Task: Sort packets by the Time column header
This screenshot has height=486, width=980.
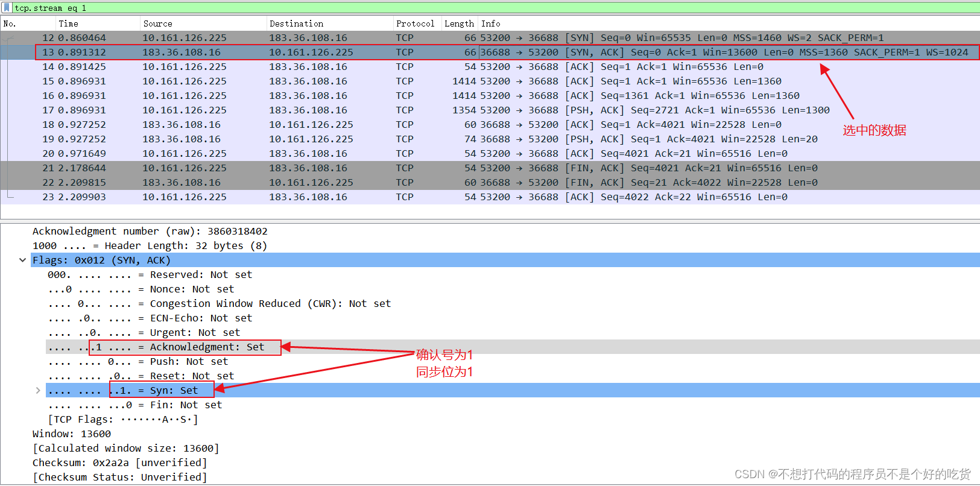Action: click(98, 24)
